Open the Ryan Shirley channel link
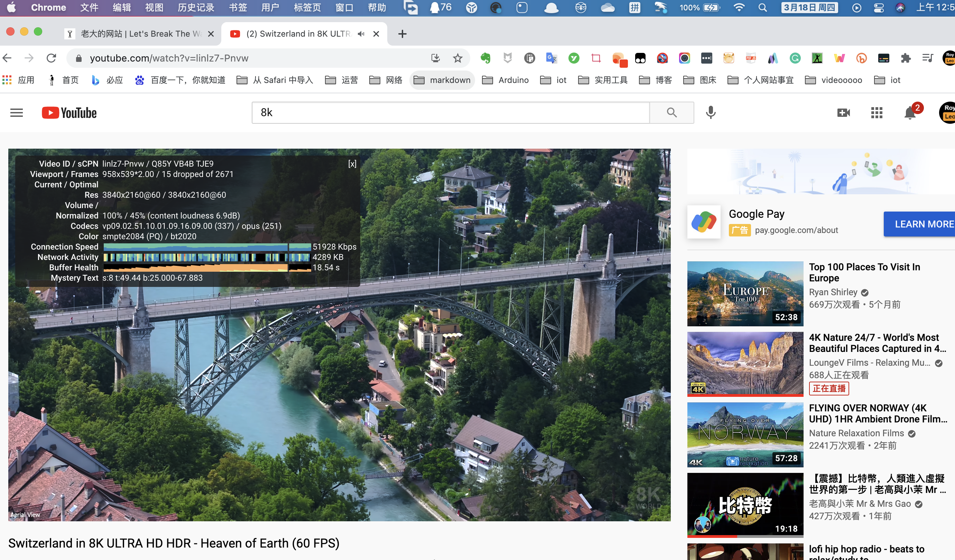Image resolution: width=955 pixels, height=560 pixels. [x=833, y=292]
